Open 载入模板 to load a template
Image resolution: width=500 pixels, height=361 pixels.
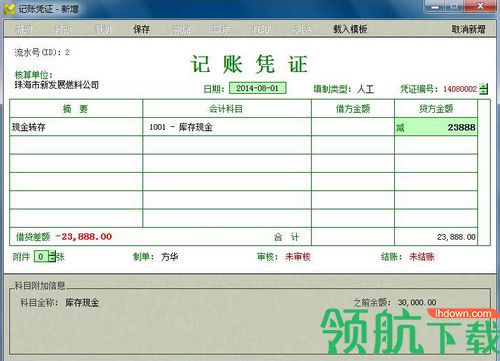[x=350, y=29]
